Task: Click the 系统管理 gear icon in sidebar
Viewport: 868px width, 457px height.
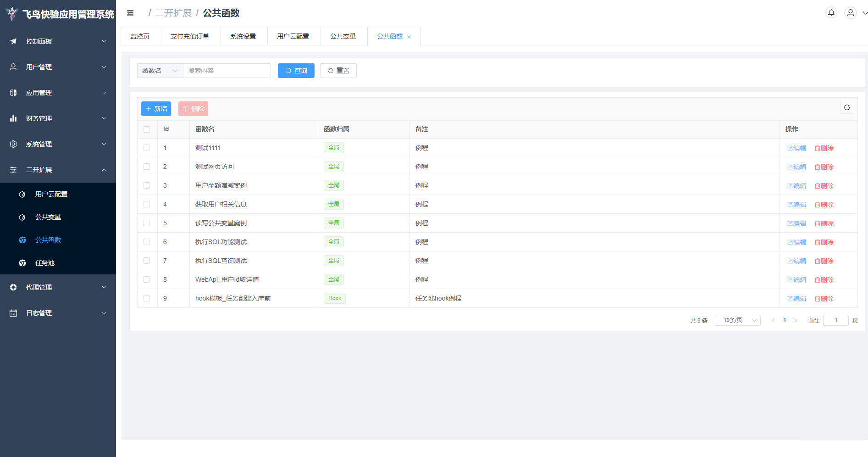Action: point(13,144)
